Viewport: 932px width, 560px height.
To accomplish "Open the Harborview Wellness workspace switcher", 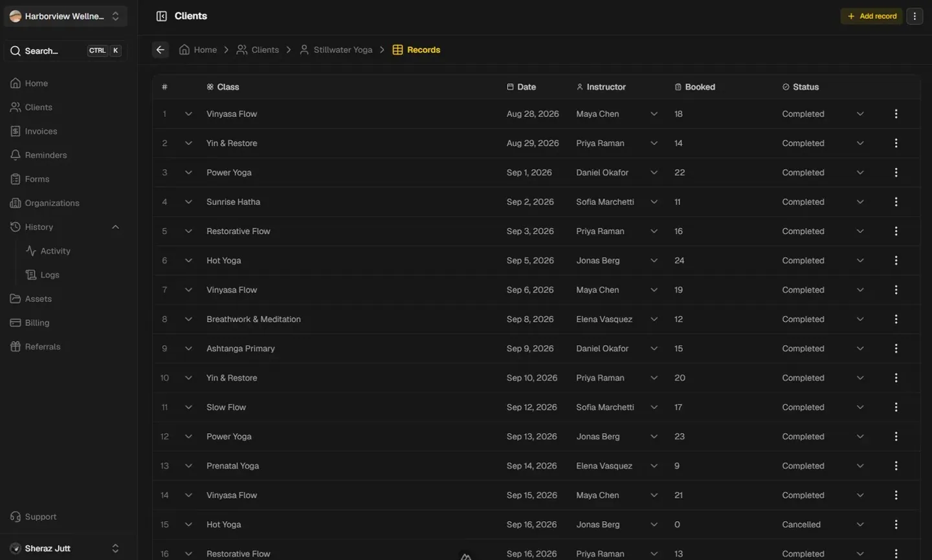I will [65, 16].
